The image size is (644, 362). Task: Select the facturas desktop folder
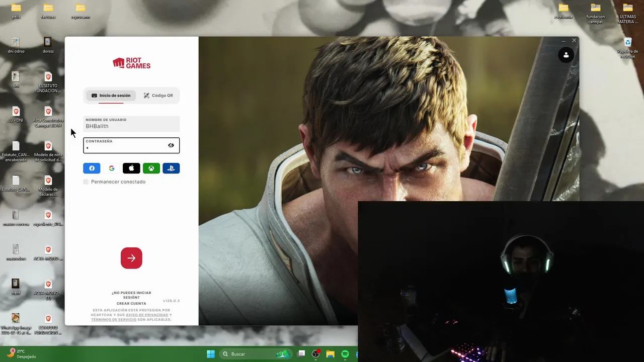coord(48,11)
